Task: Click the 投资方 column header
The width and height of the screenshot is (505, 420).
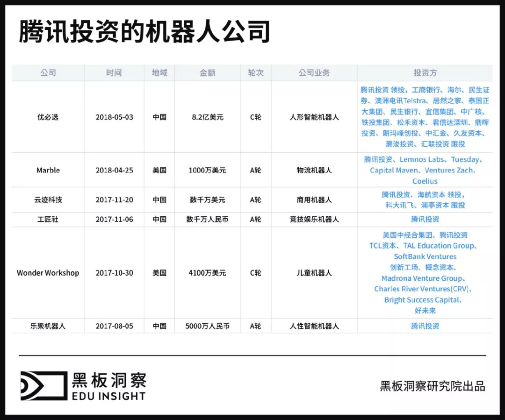Action: (425, 73)
